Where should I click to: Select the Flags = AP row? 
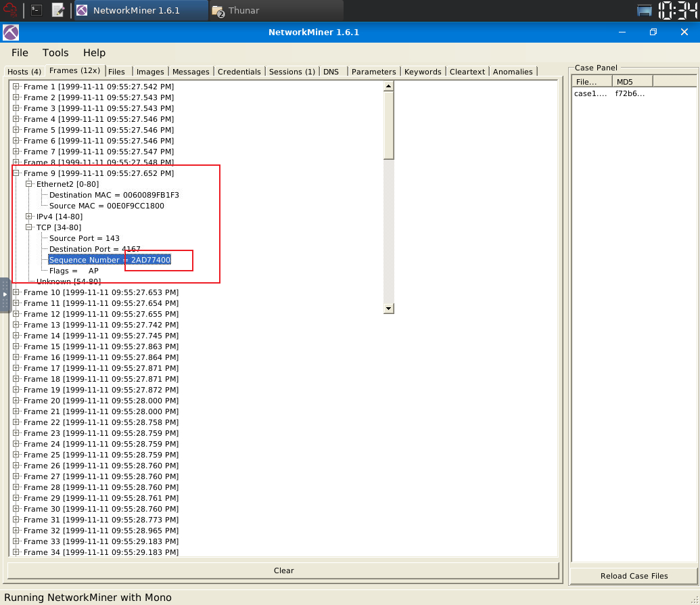pyautogui.click(x=74, y=271)
